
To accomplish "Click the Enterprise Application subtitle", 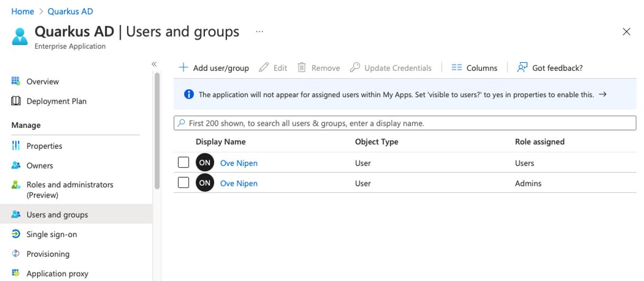I will [70, 46].
